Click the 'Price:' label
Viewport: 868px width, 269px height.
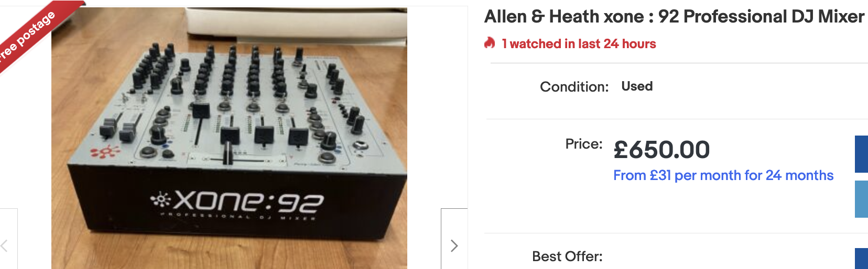tap(584, 144)
